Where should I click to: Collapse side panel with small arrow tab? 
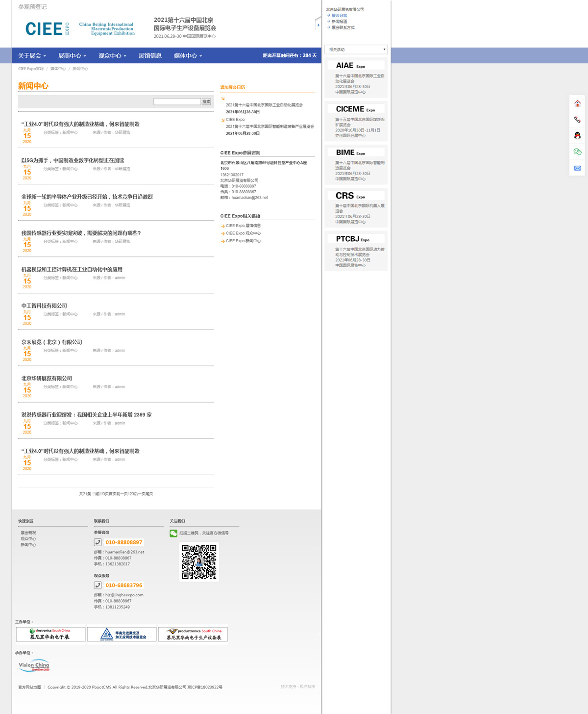(x=318, y=25)
